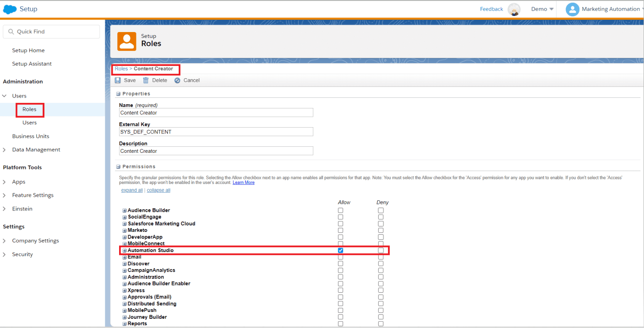The width and height of the screenshot is (644, 328).
Task: Click the Save disk icon
Action: click(x=118, y=81)
